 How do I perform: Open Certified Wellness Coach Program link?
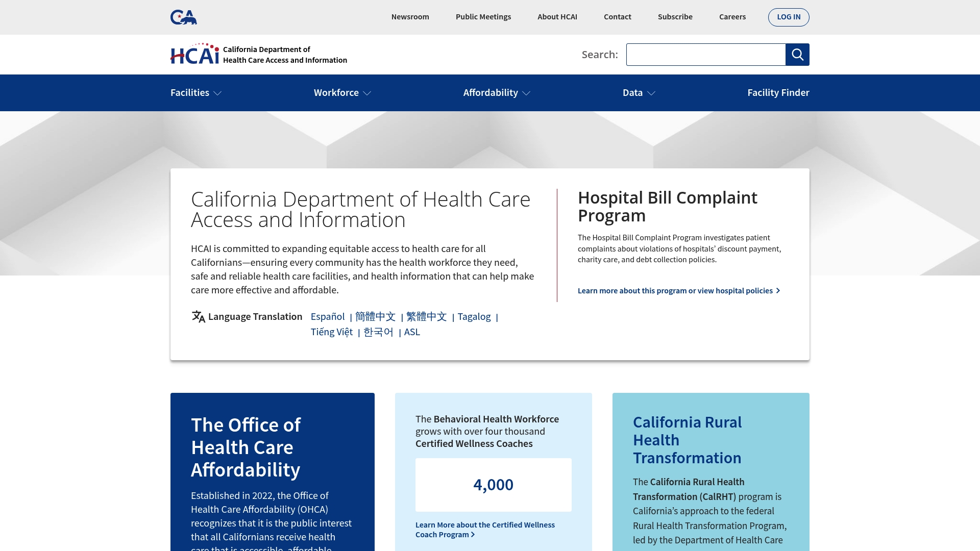(x=485, y=530)
